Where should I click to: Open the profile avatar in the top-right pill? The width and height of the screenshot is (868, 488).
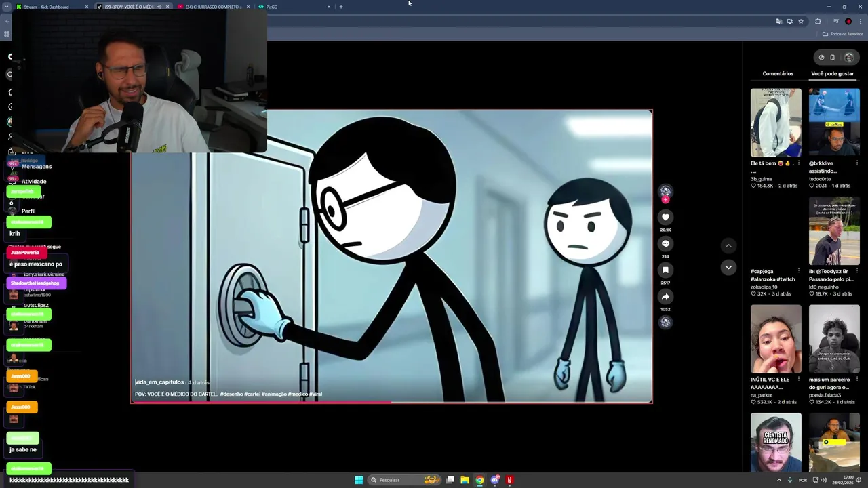coord(848,58)
